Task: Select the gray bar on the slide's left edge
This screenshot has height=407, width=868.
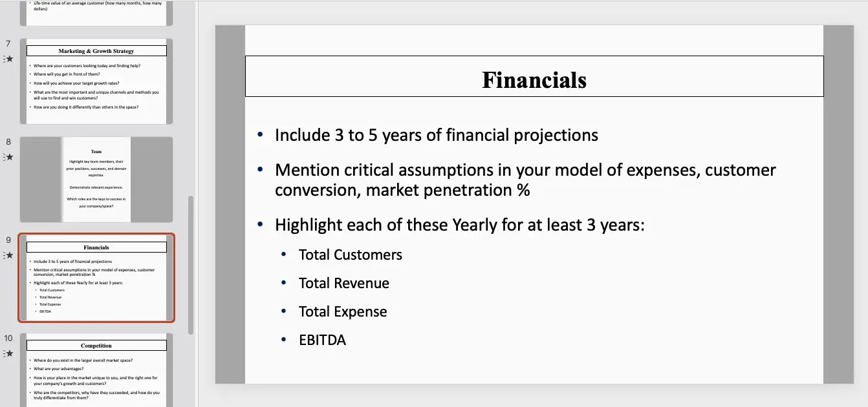Action: pos(230,204)
